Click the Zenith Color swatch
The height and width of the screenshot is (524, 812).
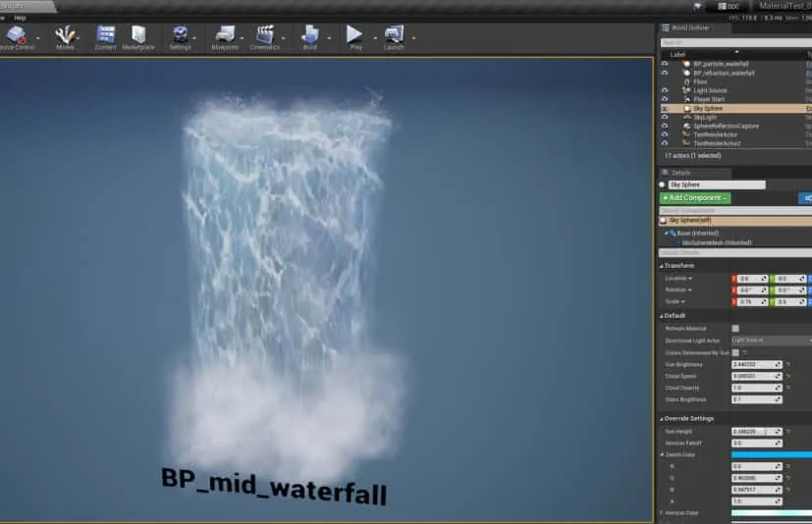771,454
